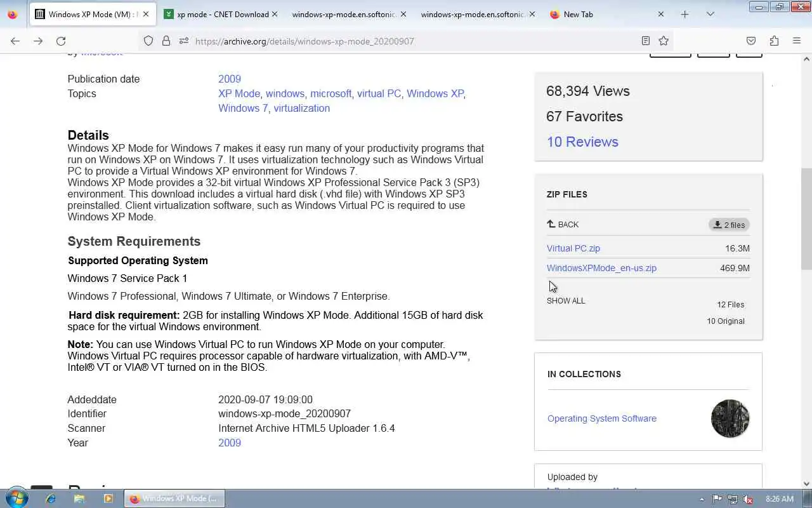Download Virtual PC.zip

(573, 248)
